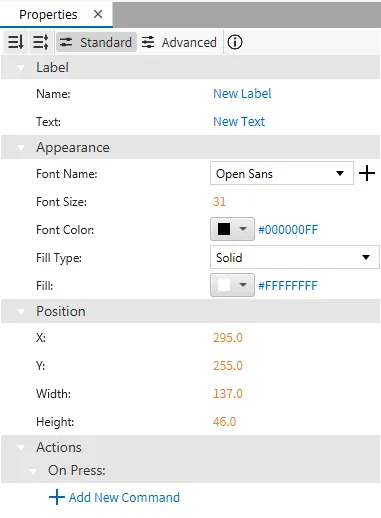This screenshot has height=518, width=381.
Task: Open the Font Name dropdown
Action: pyautogui.click(x=282, y=173)
